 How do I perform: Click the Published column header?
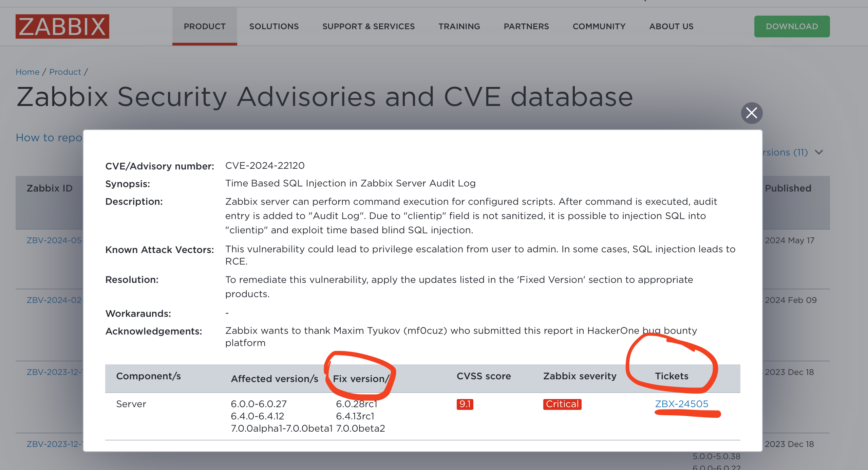tap(788, 188)
